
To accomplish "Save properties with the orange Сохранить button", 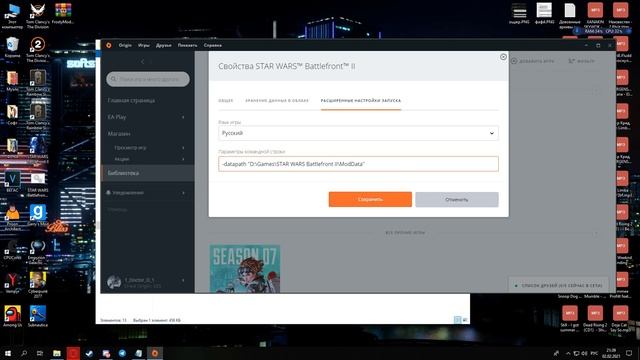I will coord(370,200).
